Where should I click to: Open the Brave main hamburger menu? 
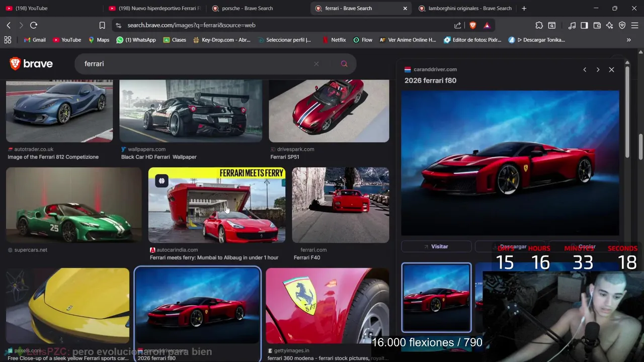[634, 25]
